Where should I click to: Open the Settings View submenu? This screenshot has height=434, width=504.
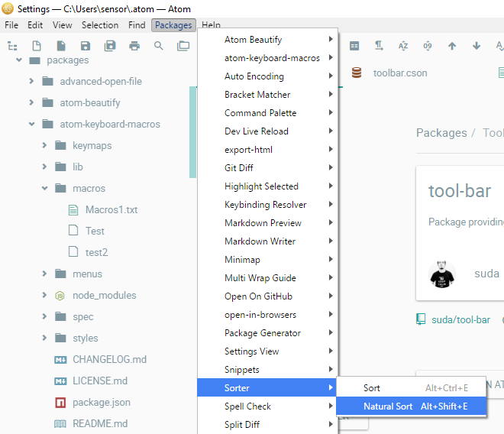click(x=267, y=351)
